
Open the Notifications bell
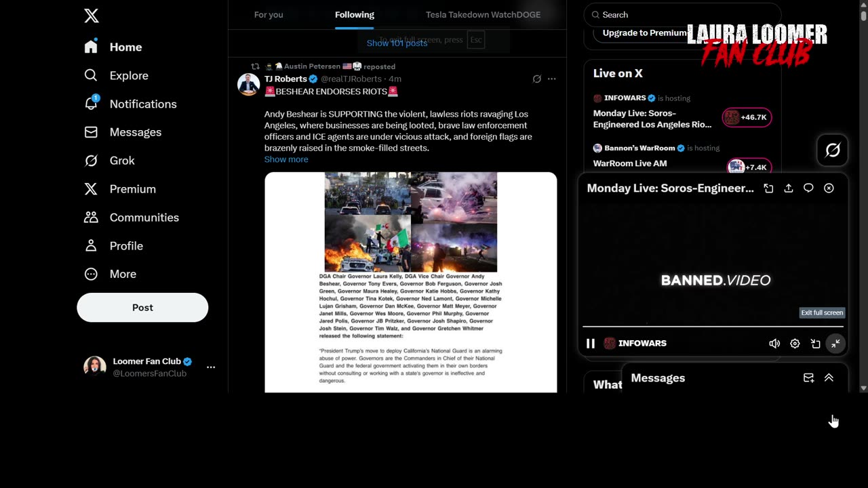point(130,104)
